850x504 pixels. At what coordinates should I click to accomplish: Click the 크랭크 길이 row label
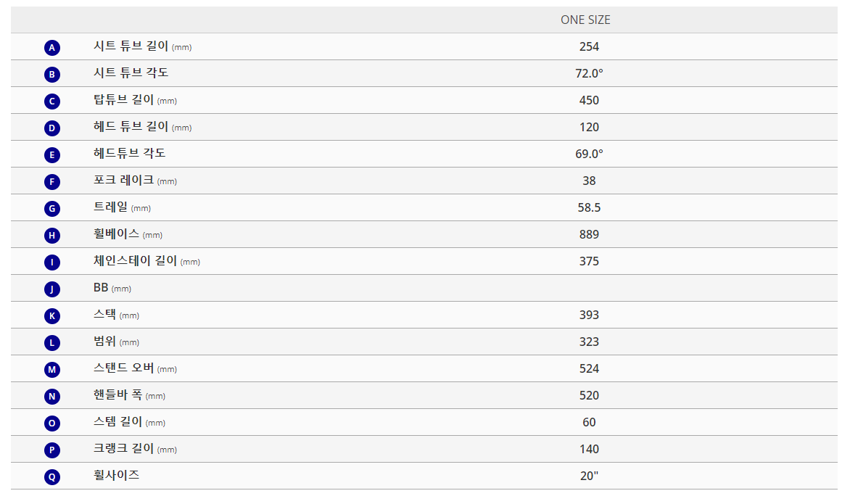click(123, 448)
